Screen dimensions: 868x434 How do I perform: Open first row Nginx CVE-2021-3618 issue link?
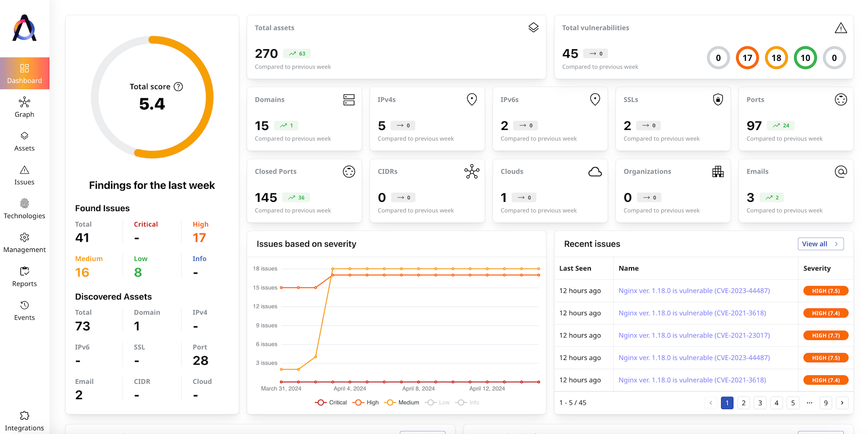(x=692, y=313)
